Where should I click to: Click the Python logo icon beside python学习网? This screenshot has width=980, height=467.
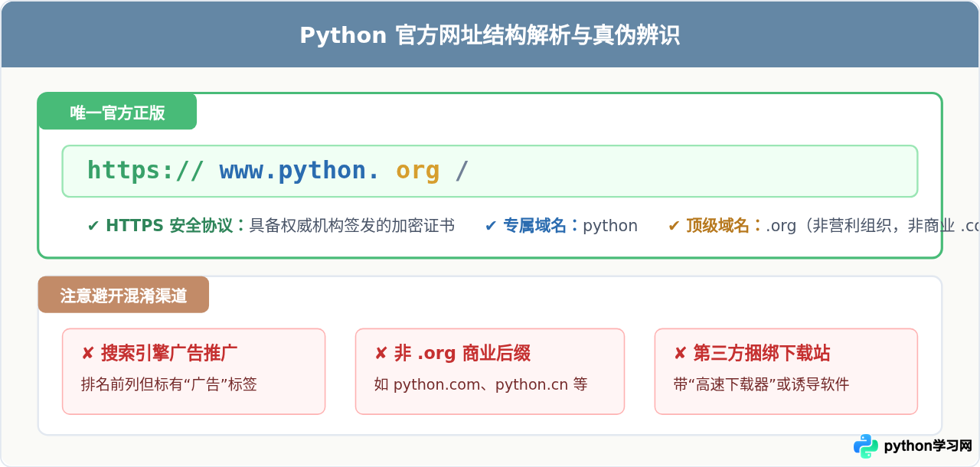coord(866,446)
